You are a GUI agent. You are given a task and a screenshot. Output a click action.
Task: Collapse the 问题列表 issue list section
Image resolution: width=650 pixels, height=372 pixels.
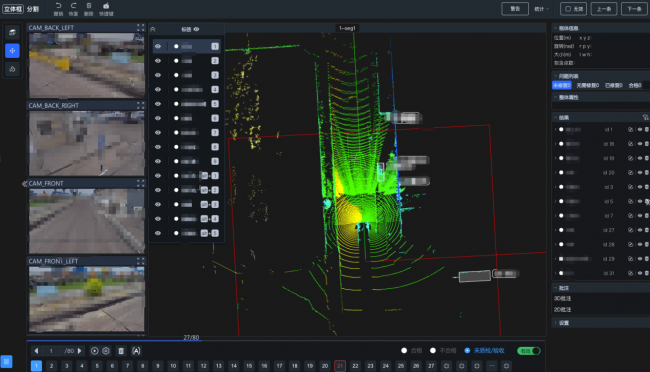pyautogui.click(x=555, y=76)
